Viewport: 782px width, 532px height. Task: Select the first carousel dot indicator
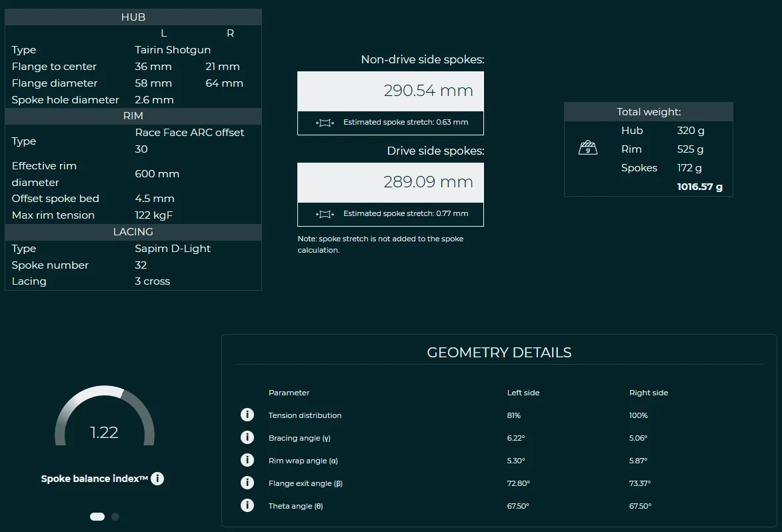(97, 517)
